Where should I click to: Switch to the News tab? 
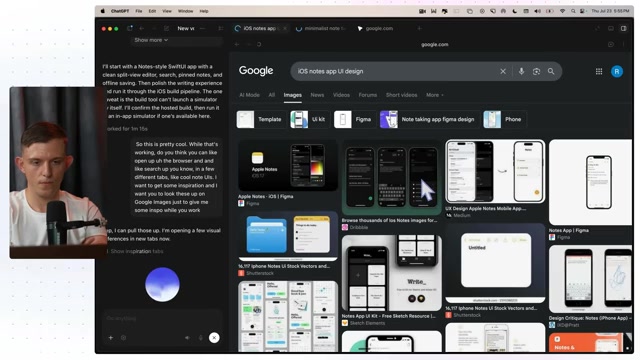[x=317, y=95]
